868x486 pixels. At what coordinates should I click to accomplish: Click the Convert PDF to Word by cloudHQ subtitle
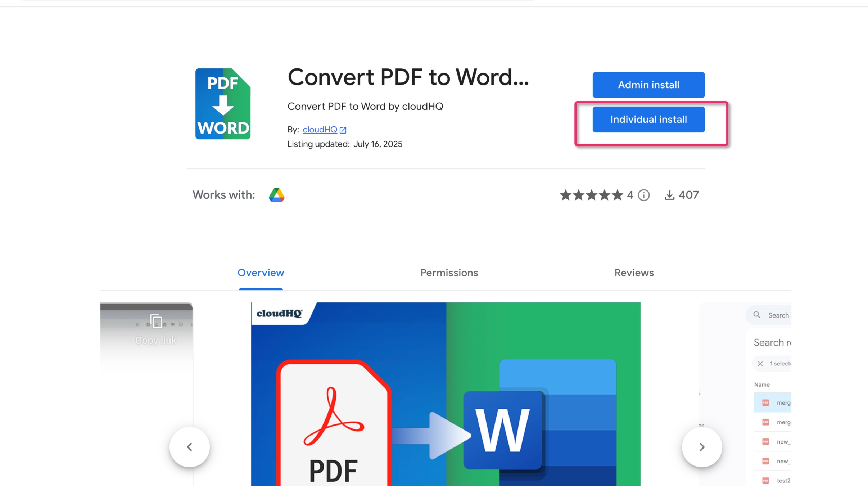(x=365, y=107)
